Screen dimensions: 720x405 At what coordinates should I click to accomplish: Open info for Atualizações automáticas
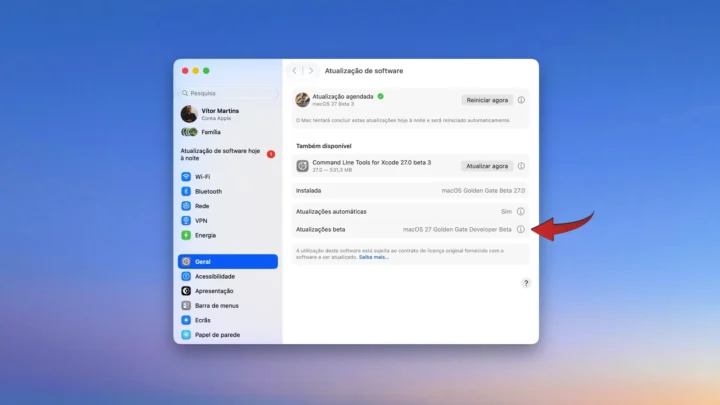point(521,212)
